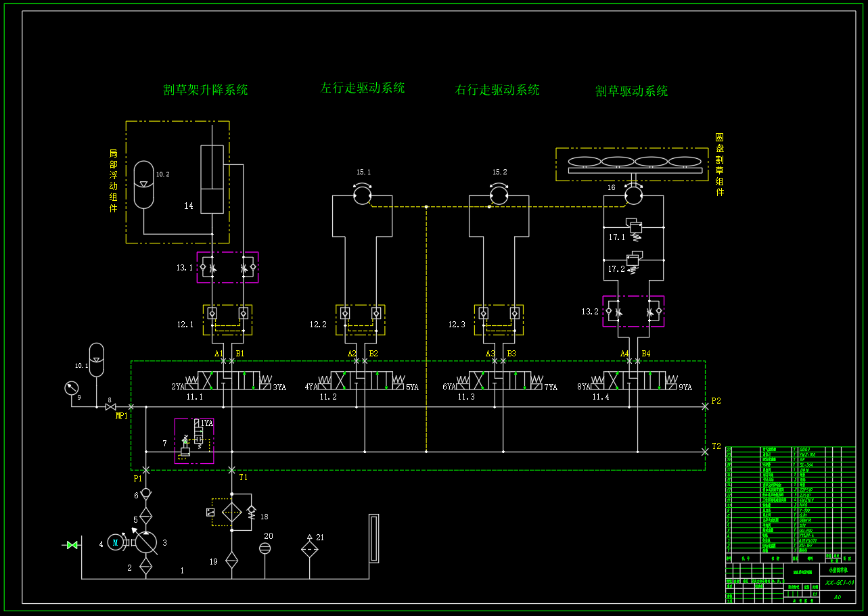Select solenoid label 4YA

[x=311, y=387]
